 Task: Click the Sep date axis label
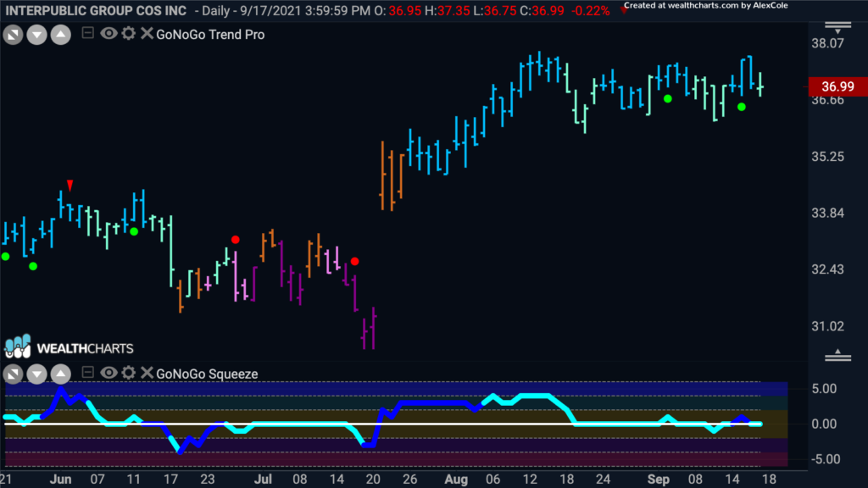659,480
